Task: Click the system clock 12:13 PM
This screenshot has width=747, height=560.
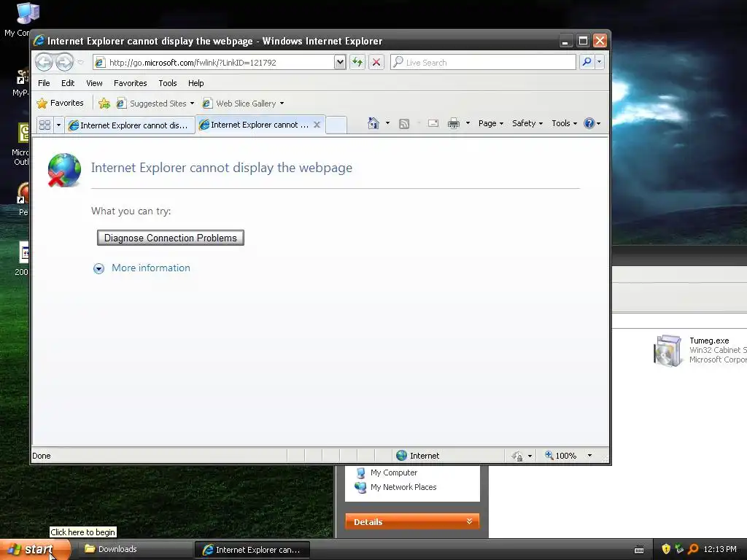Action: [720, 550]
